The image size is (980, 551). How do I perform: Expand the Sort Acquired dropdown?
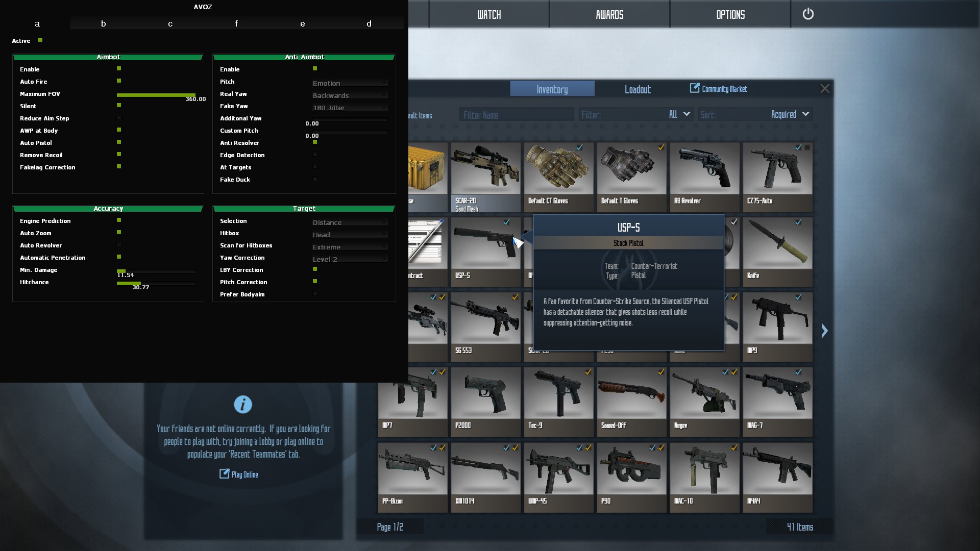[x=789, y=114]
